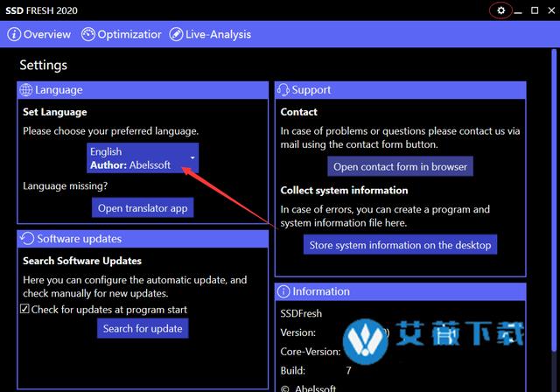Screen dimensions: 560x392
Task: Click Store system information on the desktop
Action: tap(400, 245)
